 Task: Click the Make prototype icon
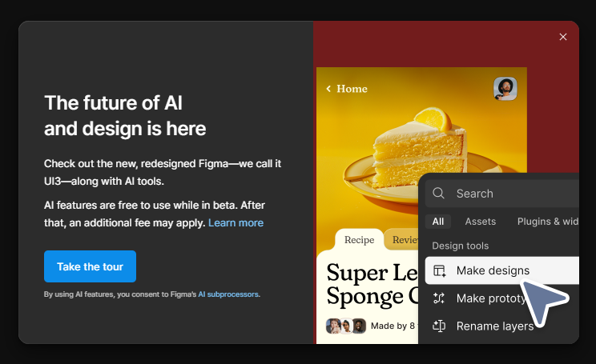tap(439, 298)
